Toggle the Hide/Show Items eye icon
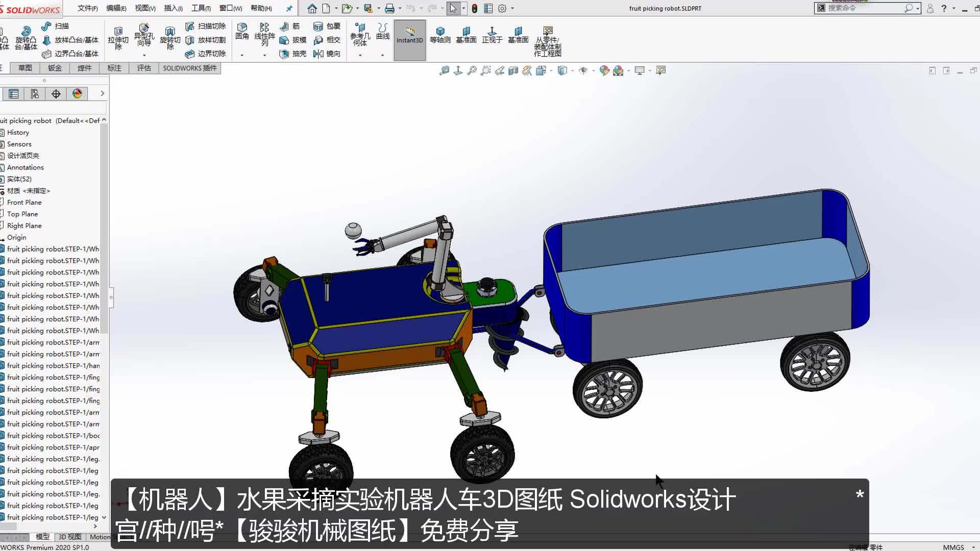The image size is (980, 551). pos(583,70)
